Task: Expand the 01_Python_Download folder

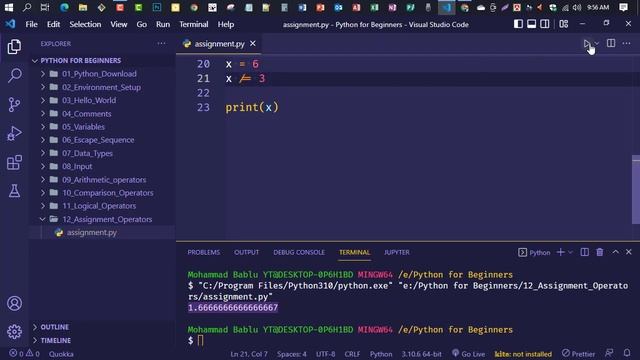Action: click(43, 74)
